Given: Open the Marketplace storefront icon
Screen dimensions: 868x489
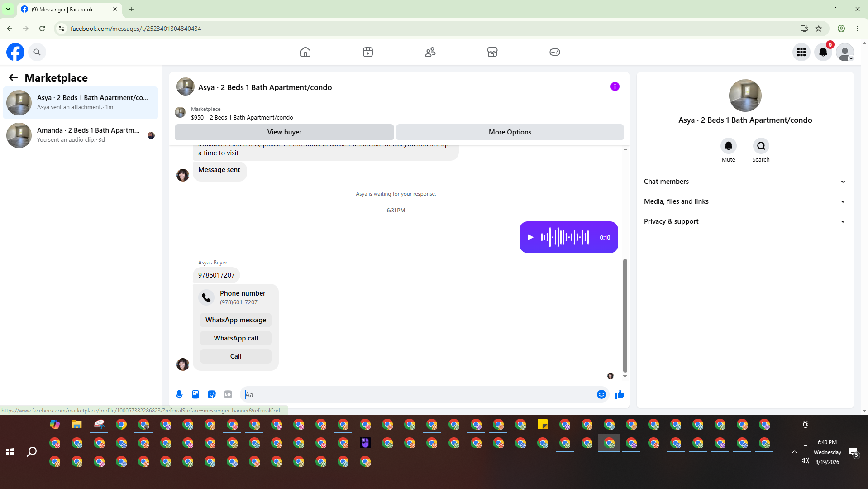Looking at the screenshot, I should (492, 52).
